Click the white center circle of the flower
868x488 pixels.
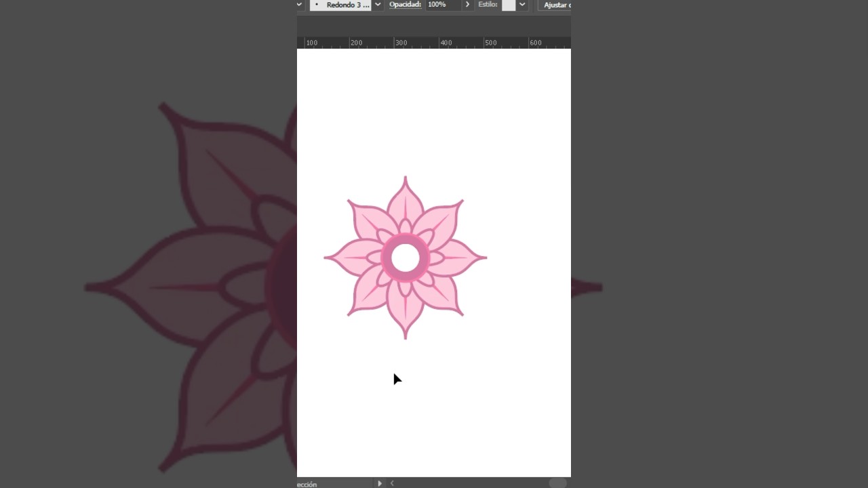[406, 258]
